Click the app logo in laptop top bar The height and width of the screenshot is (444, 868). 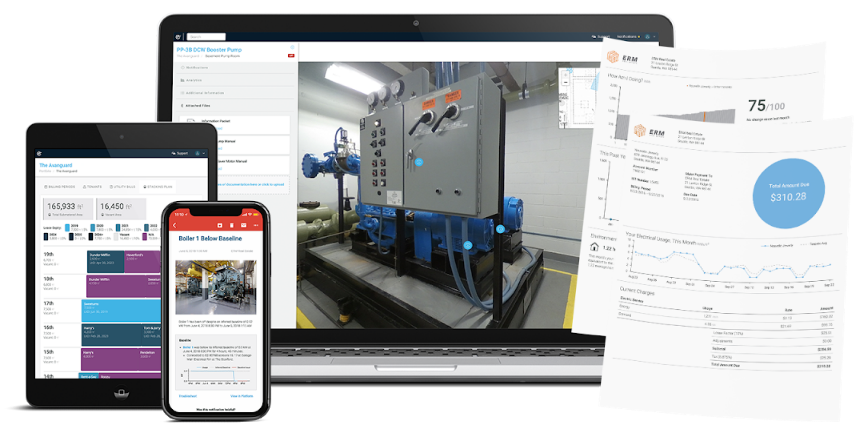point(178,36)
